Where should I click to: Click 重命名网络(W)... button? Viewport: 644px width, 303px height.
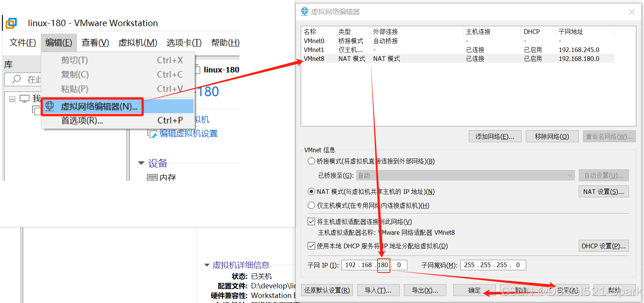click(x=609, y=136)
